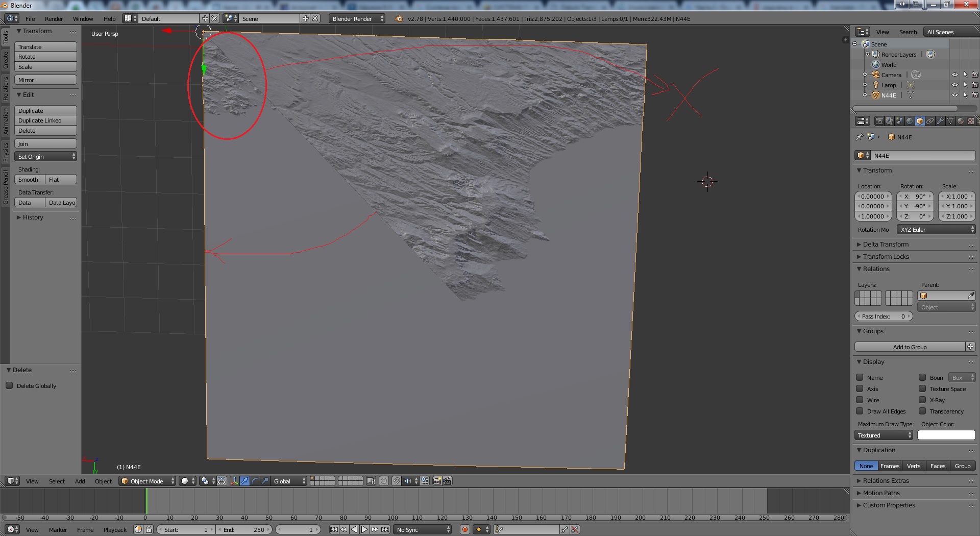The image size is (980, 536).
Task: Expand the Delta Transform panel
Action: 886,245
